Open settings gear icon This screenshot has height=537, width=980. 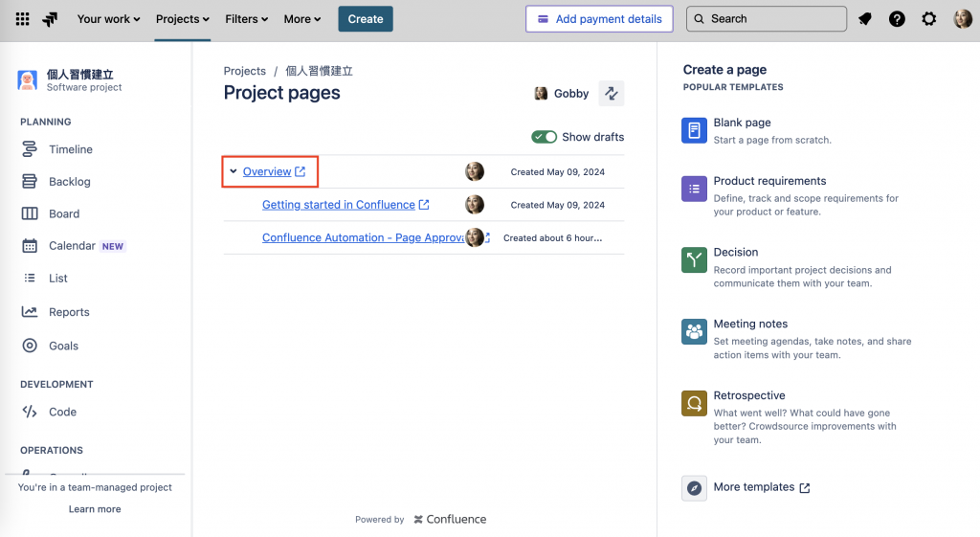(x=929, y=19)
